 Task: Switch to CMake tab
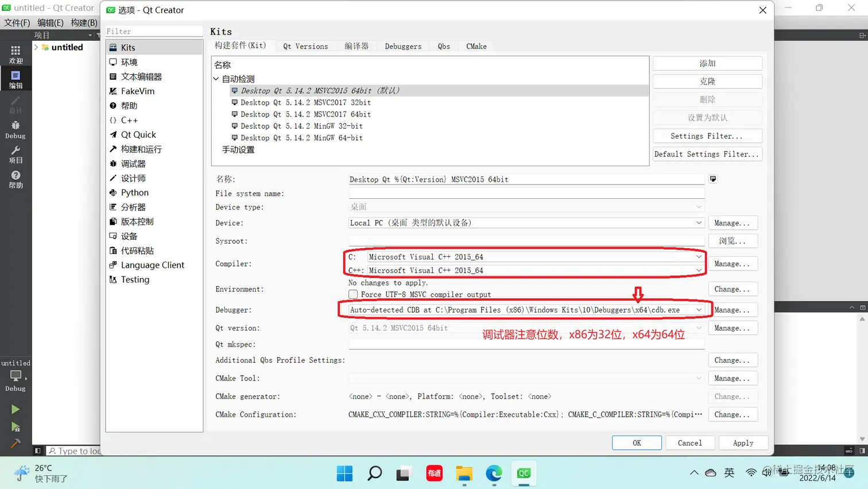pyautogui.click(x=476, y=46)
